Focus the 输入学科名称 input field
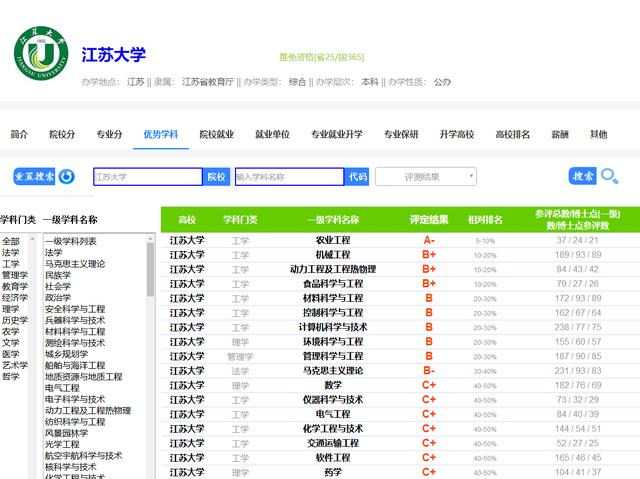 [x=289, y=177]
